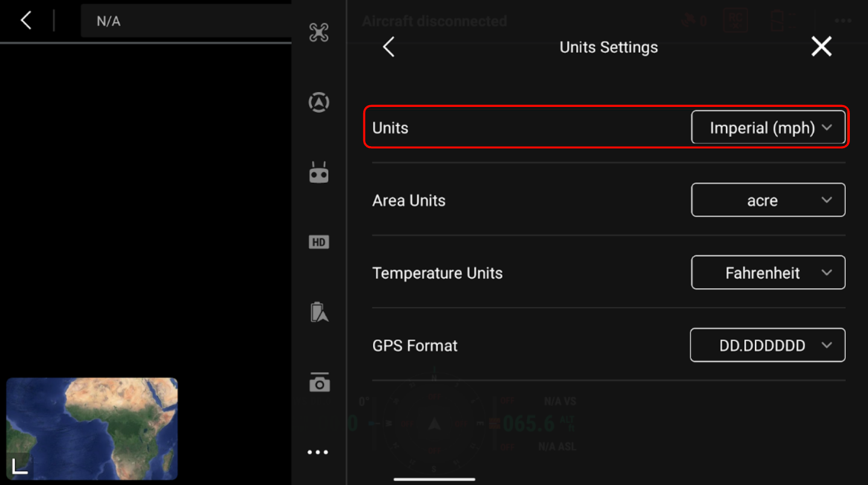
Task: Click the map thumbnail showing Africa
Action: click(x=97, y=423)
